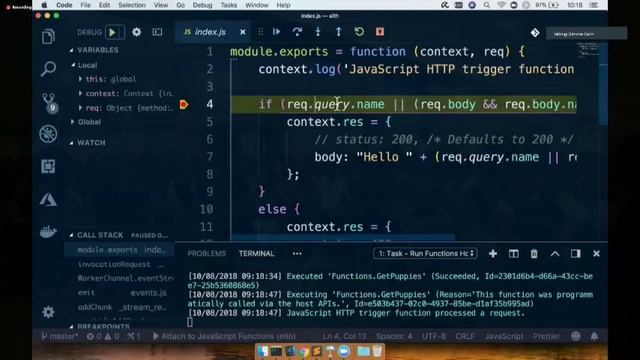Open the Selection menu in menu bar
Image resolution: width=640 pixels, height=360 pixels.
[x=132, y=5]
